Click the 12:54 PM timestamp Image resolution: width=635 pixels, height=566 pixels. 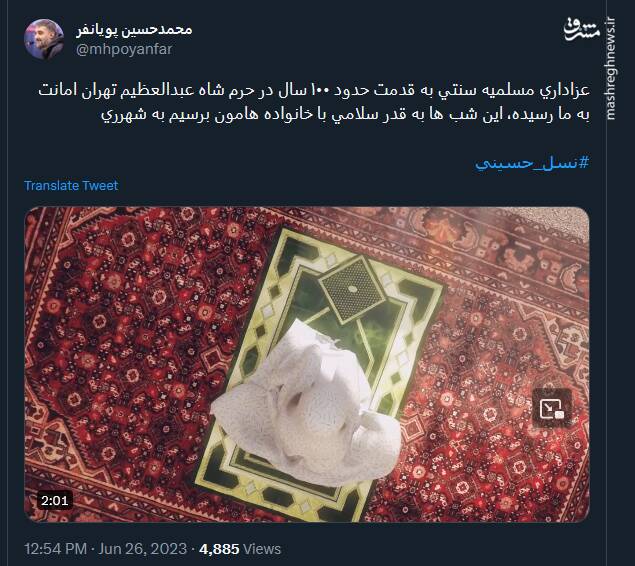coord(55,549)
